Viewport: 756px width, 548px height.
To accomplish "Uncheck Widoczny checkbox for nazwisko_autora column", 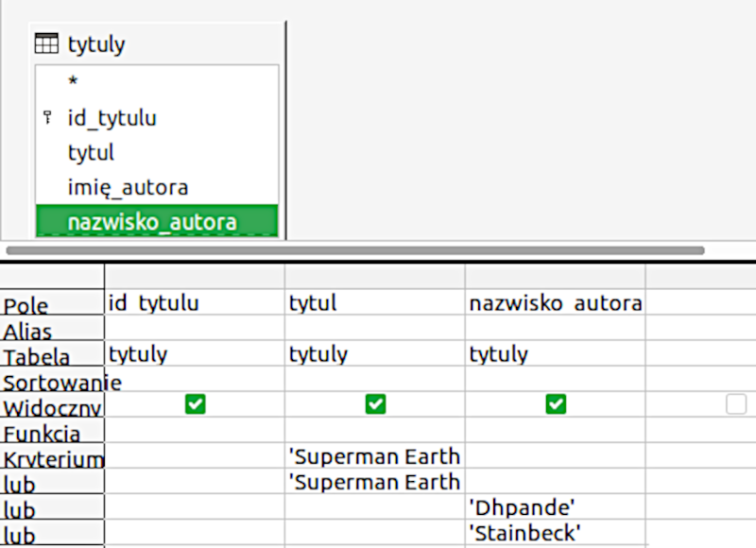I will click(556, 404).
